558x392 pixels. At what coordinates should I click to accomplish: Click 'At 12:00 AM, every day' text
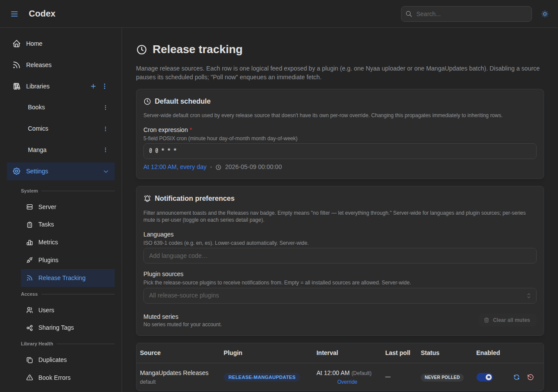point(175,167)
